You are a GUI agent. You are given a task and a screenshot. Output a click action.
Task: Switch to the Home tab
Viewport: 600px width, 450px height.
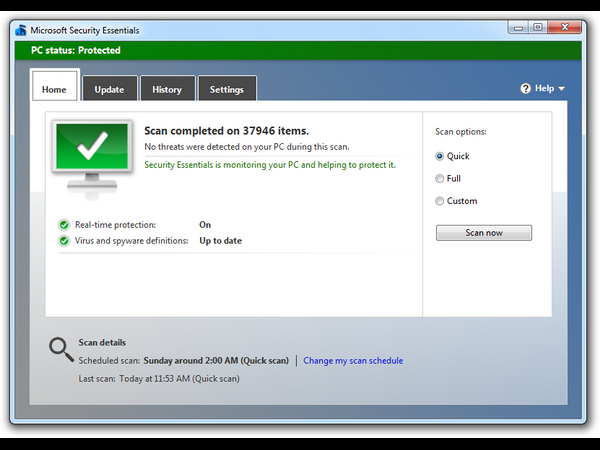point(54,86)
